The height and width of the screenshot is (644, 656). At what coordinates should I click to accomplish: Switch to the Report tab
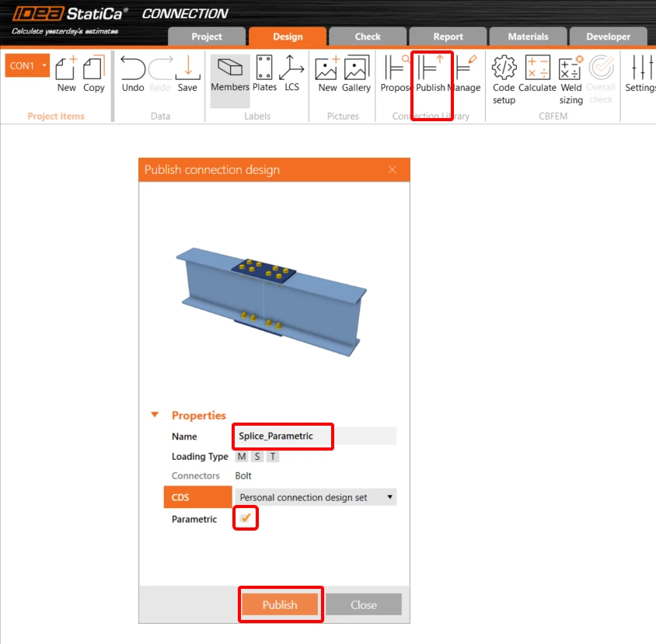click(448, 37)
